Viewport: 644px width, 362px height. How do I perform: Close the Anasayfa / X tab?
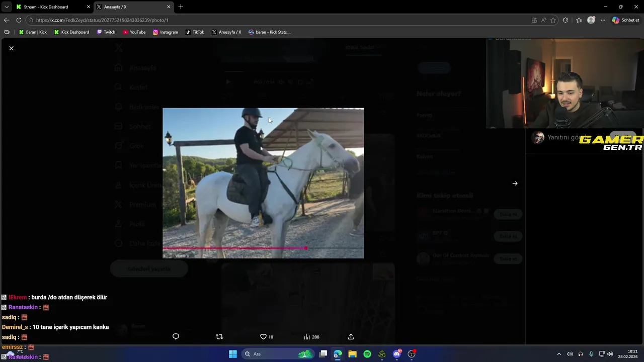click(x=169, y=7)
